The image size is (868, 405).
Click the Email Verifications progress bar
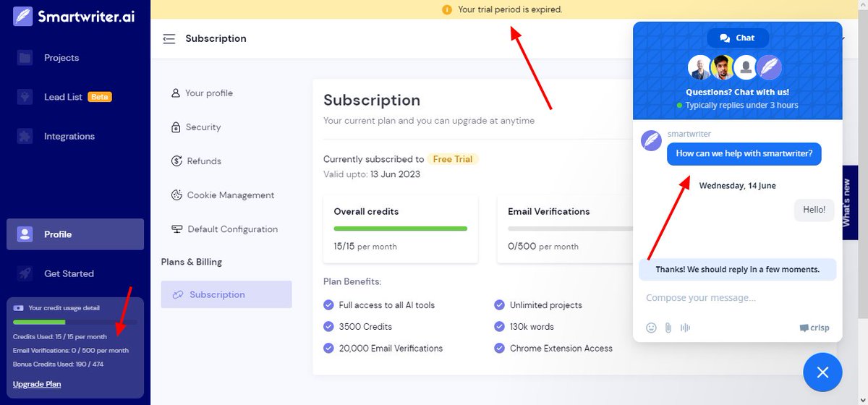570,229
